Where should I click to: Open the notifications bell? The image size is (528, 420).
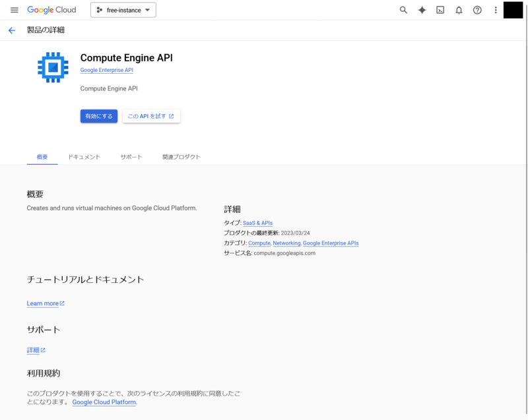pos(459,10)
